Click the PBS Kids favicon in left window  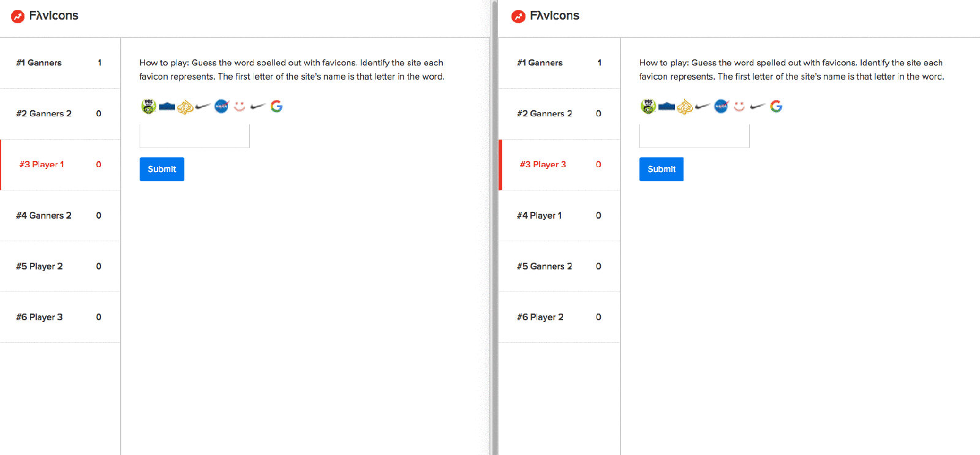149,106
